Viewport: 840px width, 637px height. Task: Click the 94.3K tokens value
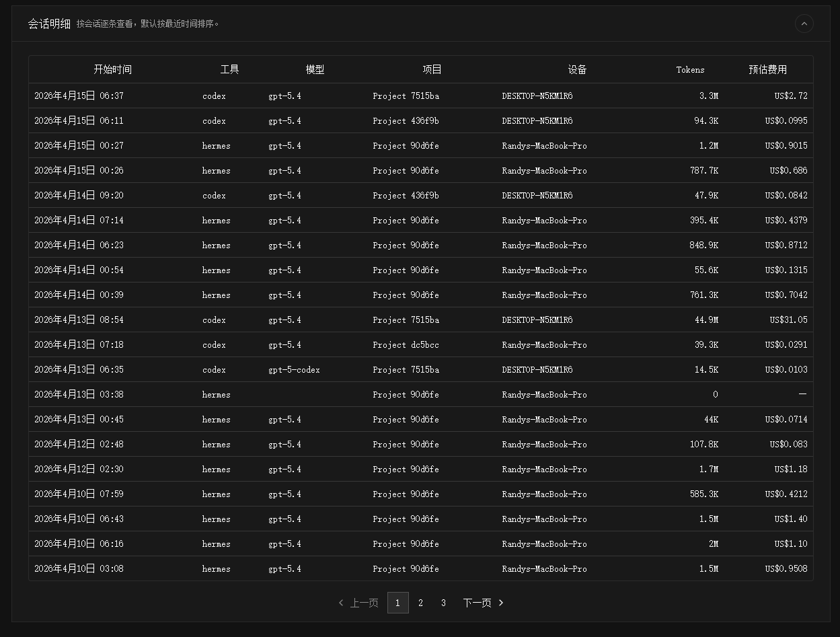point(706,120)
